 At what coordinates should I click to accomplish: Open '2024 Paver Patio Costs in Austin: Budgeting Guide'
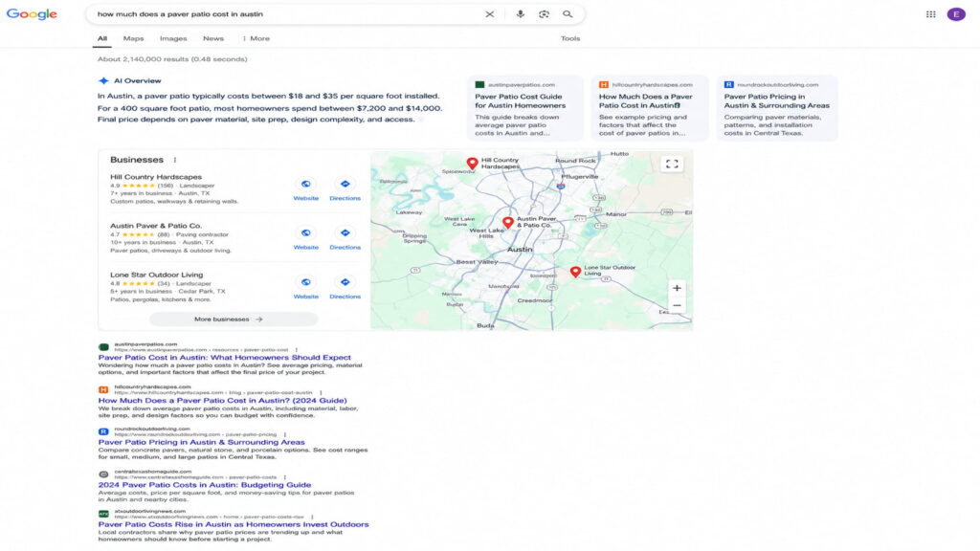[205, 485]
